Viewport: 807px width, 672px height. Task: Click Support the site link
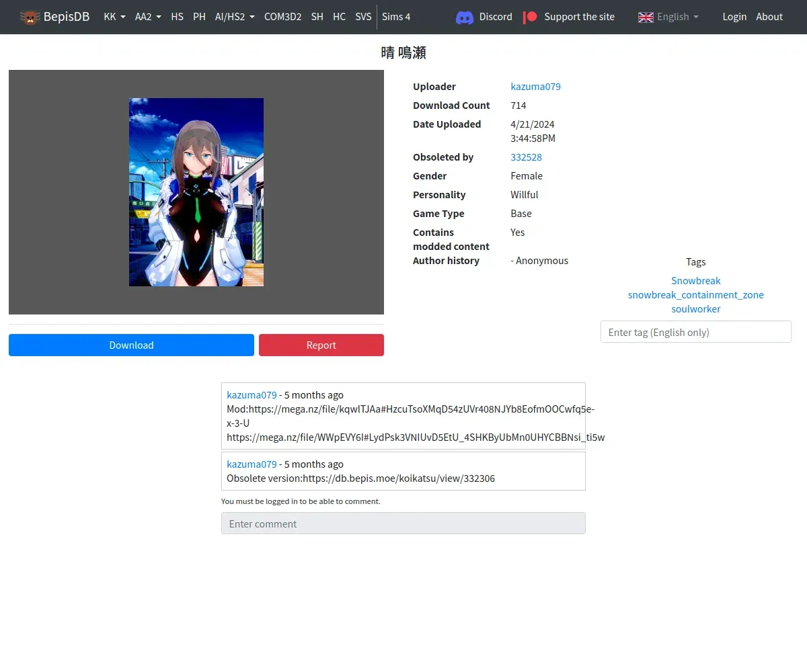click(580, 17)
